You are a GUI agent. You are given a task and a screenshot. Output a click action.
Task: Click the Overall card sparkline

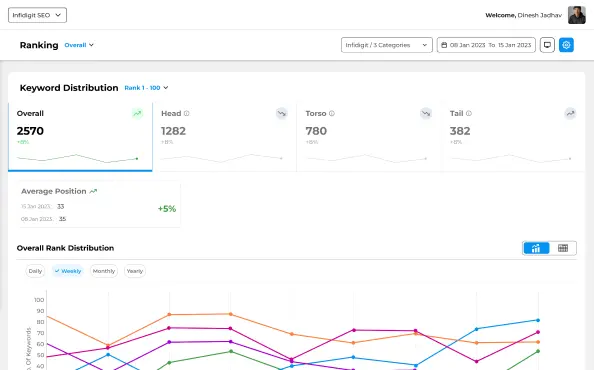coord(77,158)
